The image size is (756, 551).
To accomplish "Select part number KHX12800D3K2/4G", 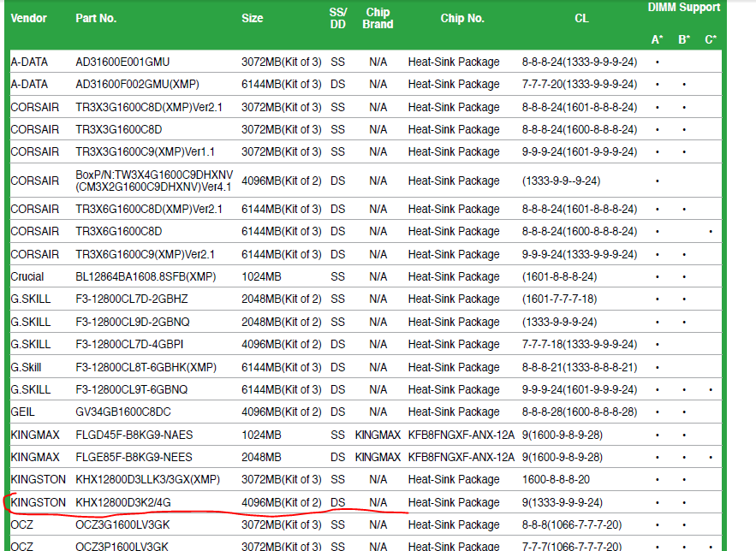I will click(x=123, y=502).
